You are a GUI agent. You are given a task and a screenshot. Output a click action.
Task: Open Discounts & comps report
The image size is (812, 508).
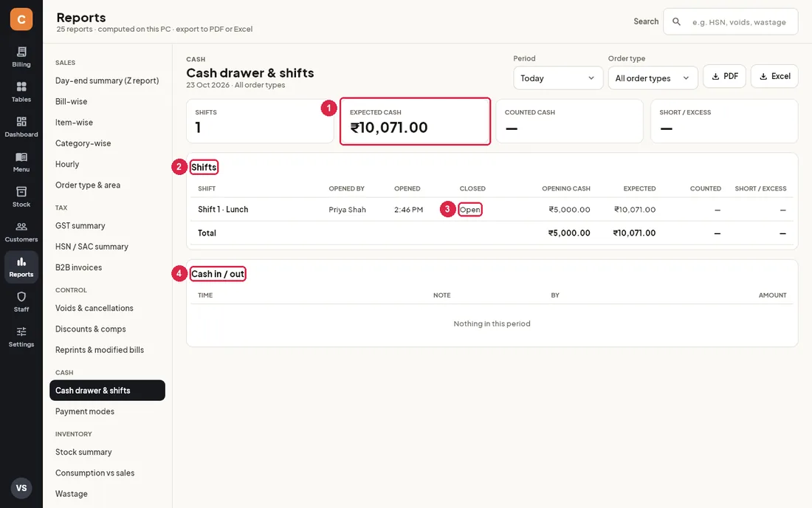[x=107, y=329]
